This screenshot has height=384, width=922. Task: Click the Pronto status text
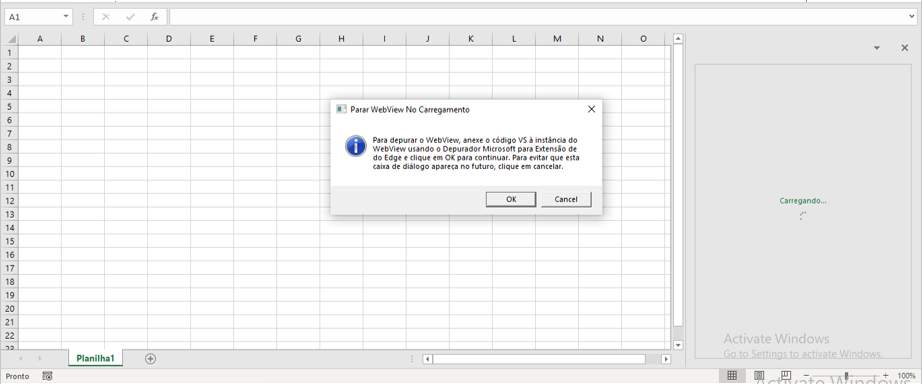coord(18,376)
